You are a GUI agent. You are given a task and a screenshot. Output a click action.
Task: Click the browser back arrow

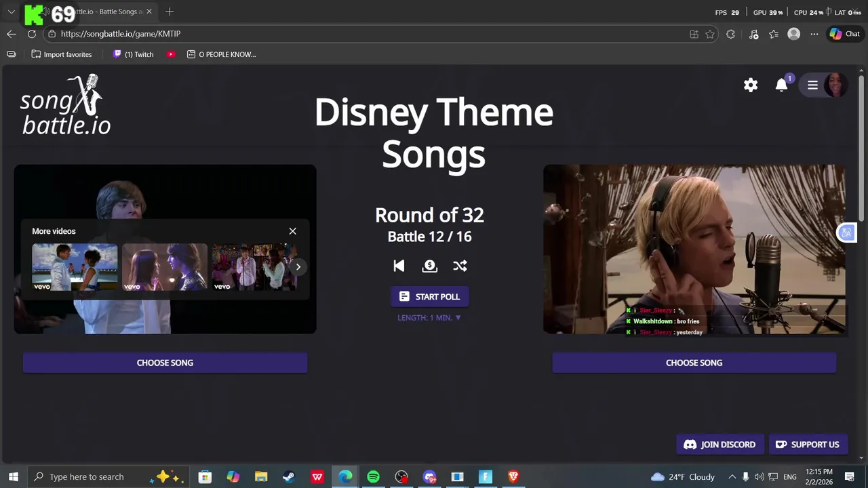tap(12, 34)
